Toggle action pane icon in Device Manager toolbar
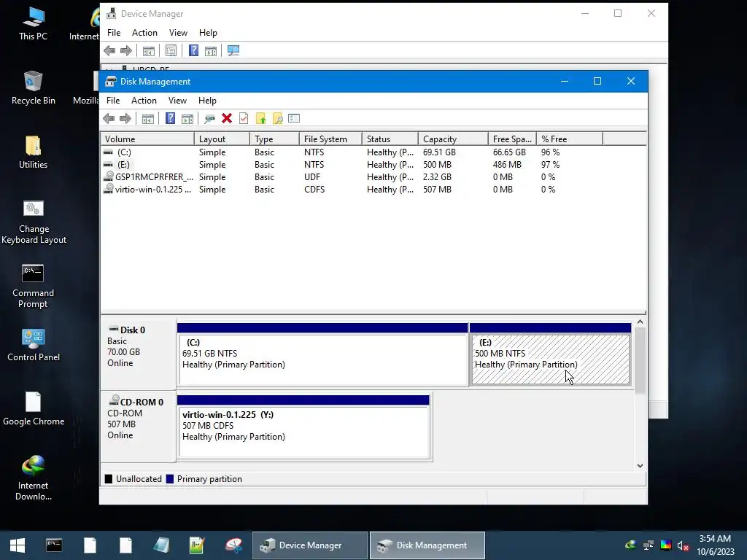The image size is (747, 560). (211, 50)
